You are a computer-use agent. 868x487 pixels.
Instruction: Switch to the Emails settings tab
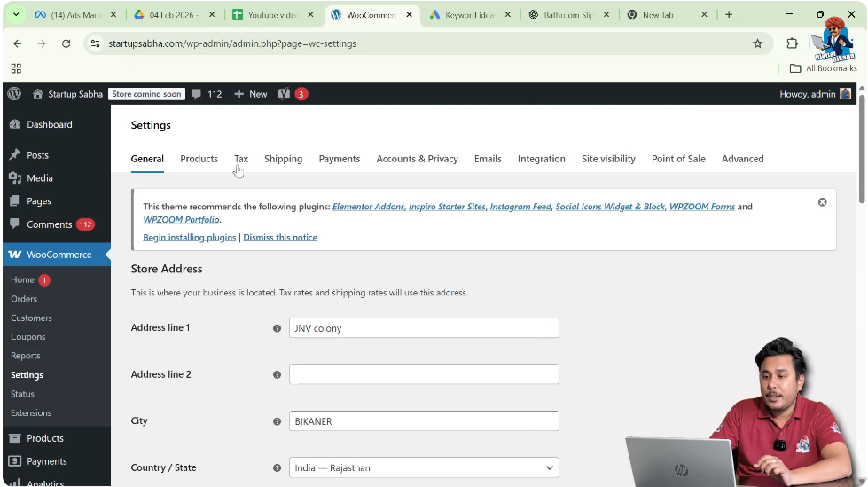pyautogui.click(x=488, y=159)
